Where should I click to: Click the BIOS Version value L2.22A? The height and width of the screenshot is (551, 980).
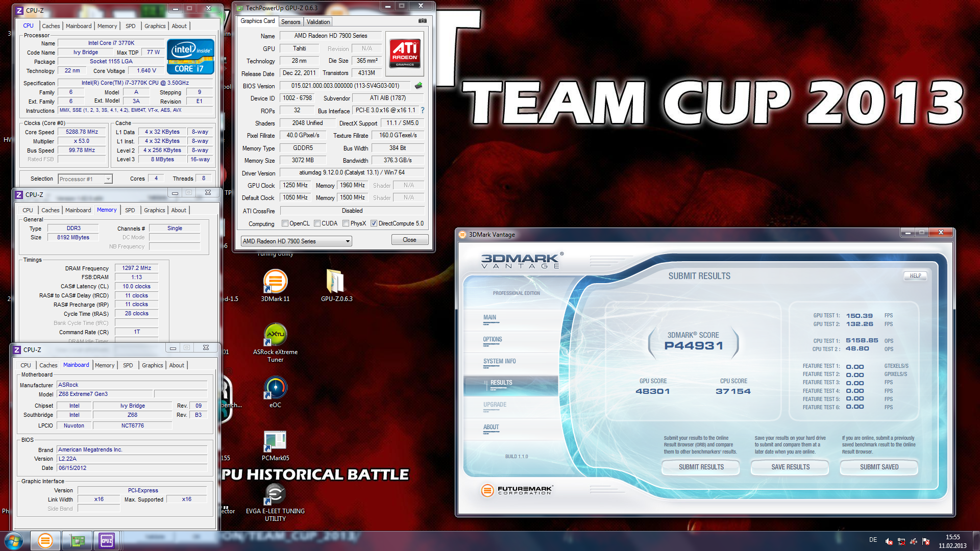(132, 459)
